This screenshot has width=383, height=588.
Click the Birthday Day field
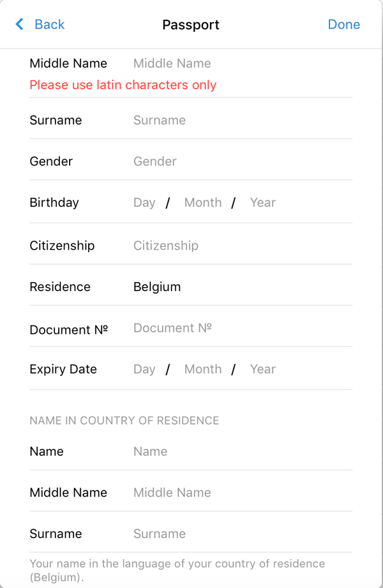click(x=144, y=202)
